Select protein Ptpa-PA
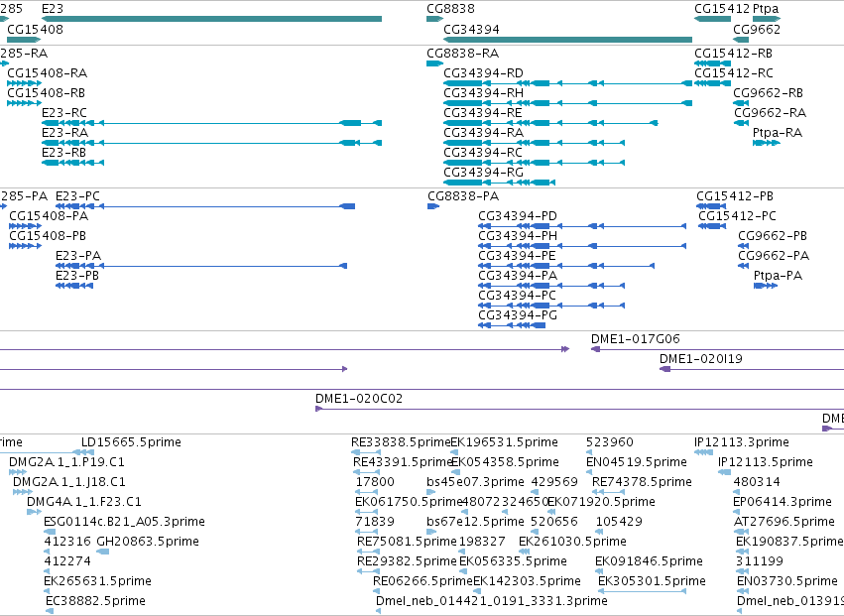Screen dimensions: 844x616 (766, 286)
